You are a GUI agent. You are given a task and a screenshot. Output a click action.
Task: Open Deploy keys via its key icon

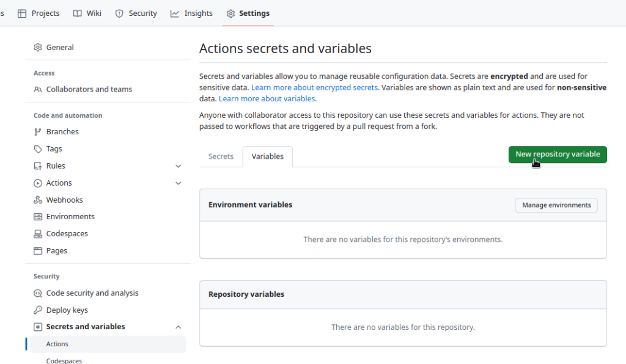(38, 310)
